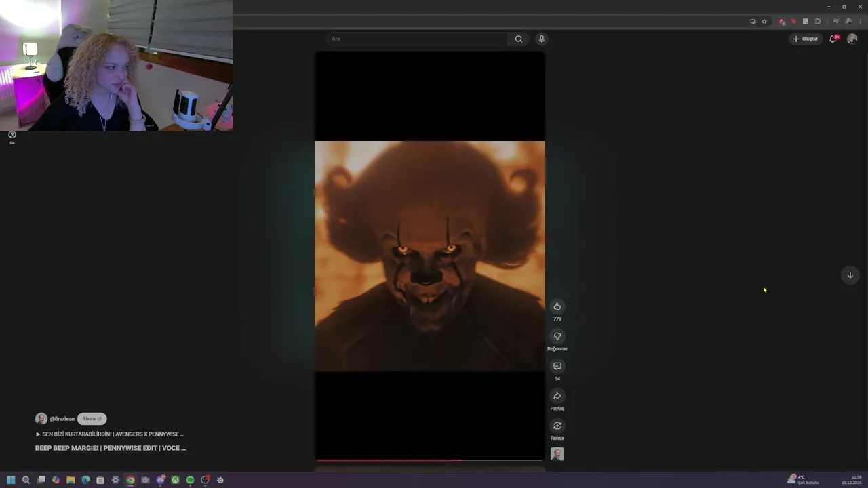This screenshot has height=488, width=868.
Task: Focus the Ara search input field
Action: (417, 39)
